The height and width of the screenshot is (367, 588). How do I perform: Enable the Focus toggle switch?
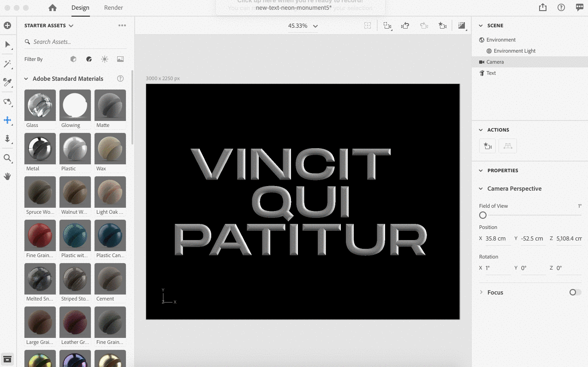click(x=575, y=292)
